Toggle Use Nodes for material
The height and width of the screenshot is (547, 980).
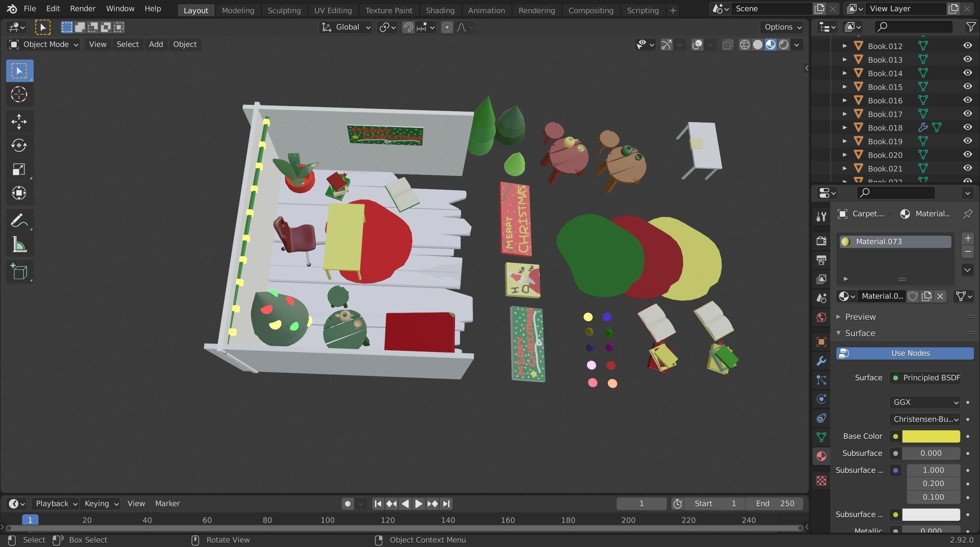point(905,353)
